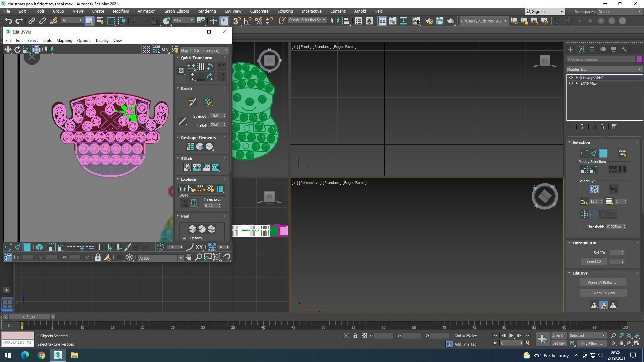Viewport: 644px width, 362px height.
Task: Expand the All IDs dropdown
Action: click(x=180, y=258)
